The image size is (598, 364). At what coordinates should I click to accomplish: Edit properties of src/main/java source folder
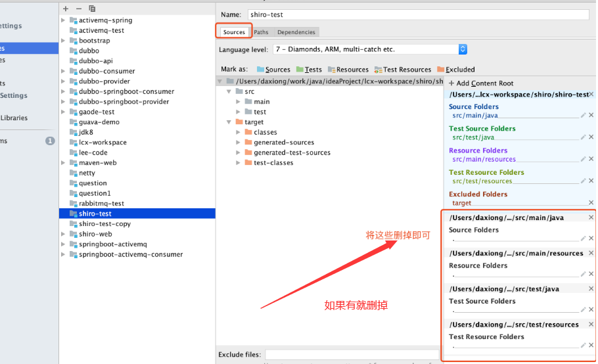click(583, 116)
